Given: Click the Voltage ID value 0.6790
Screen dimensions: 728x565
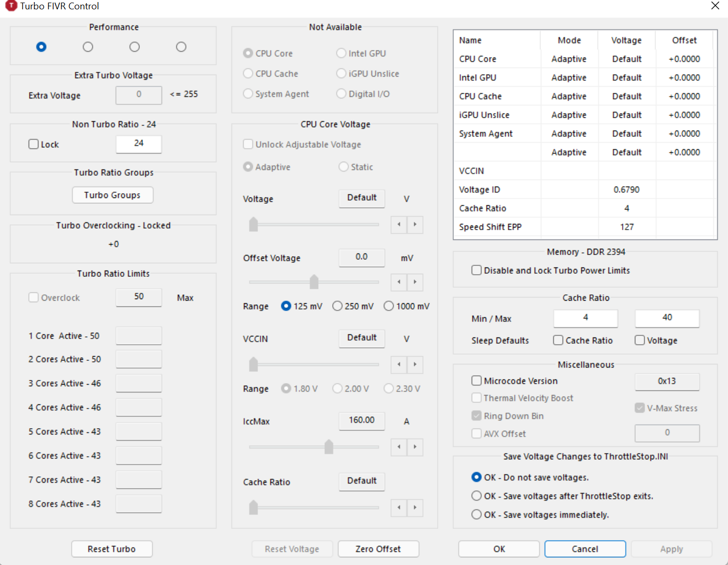Looking at the screenshot, I should coord(626,190).
